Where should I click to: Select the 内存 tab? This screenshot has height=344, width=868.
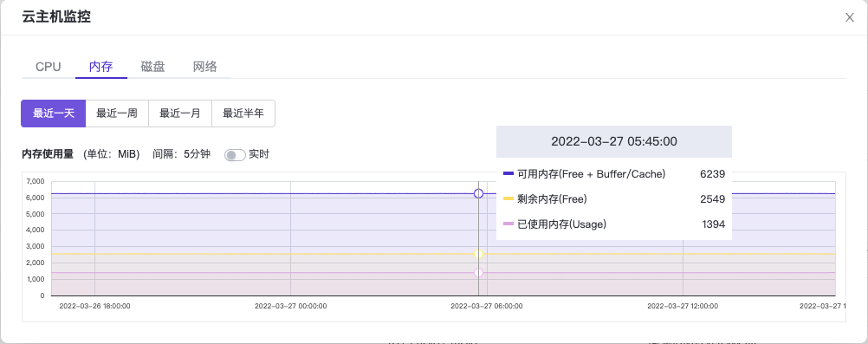(x=101, y=67)
